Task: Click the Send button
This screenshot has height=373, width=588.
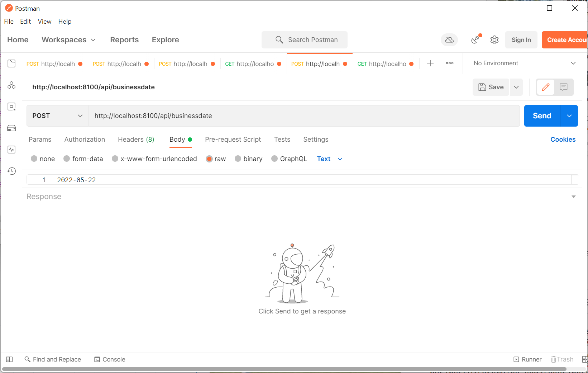Action: click(542, 116)
